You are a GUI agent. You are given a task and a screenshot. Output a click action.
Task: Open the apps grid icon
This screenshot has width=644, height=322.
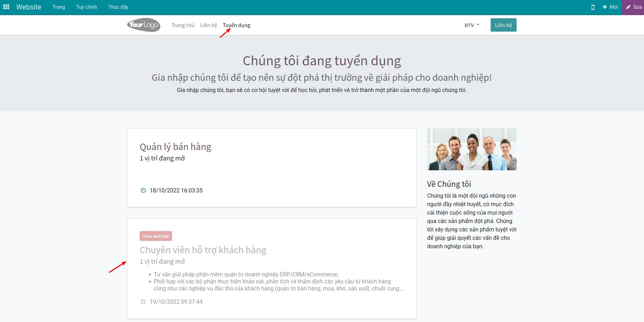click(6, 7)
